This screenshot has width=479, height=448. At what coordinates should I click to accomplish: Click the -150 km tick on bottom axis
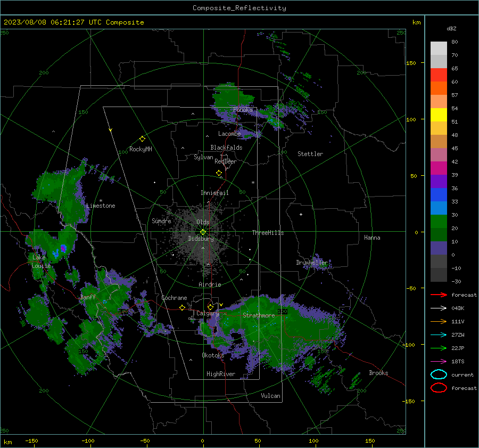[31, 441]
